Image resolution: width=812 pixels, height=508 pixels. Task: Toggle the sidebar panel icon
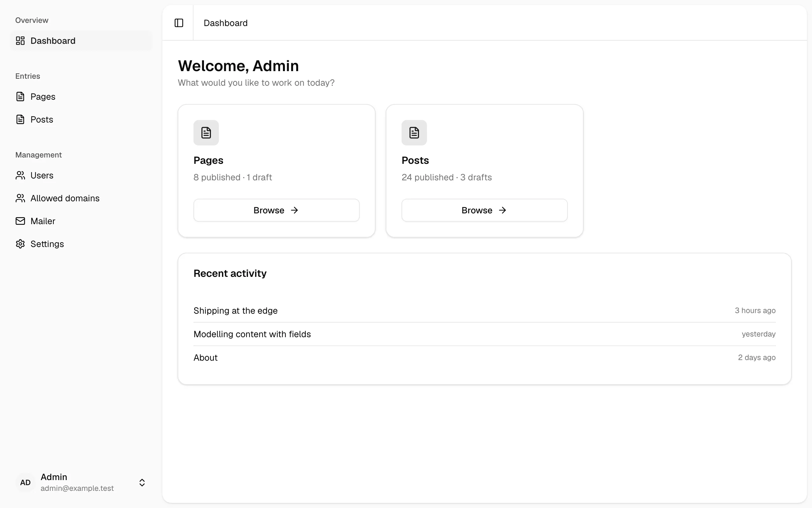pos(179,23)
